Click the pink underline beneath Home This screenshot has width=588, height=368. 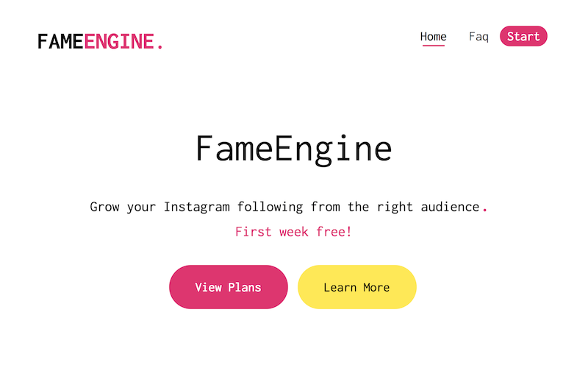coord(433,46)
